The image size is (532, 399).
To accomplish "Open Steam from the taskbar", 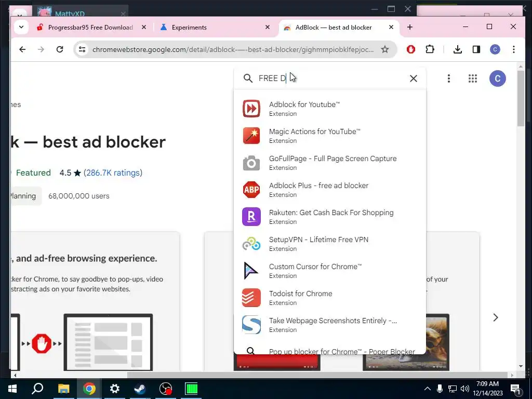I will [140, 389].
